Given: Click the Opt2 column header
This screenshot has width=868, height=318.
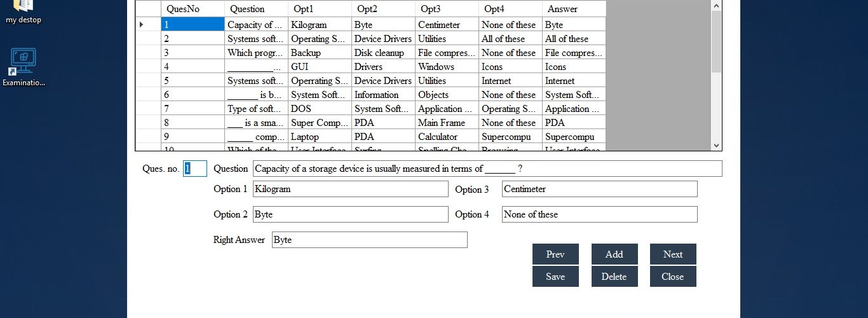Looking at the screenshot, I should point(383,9).
